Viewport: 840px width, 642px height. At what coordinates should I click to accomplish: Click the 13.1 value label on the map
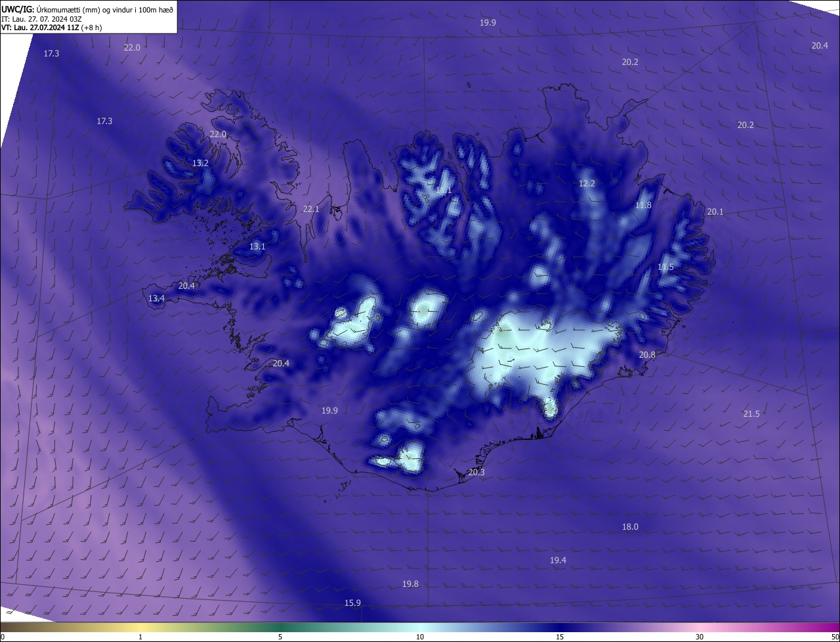click(x=257, y=246)
